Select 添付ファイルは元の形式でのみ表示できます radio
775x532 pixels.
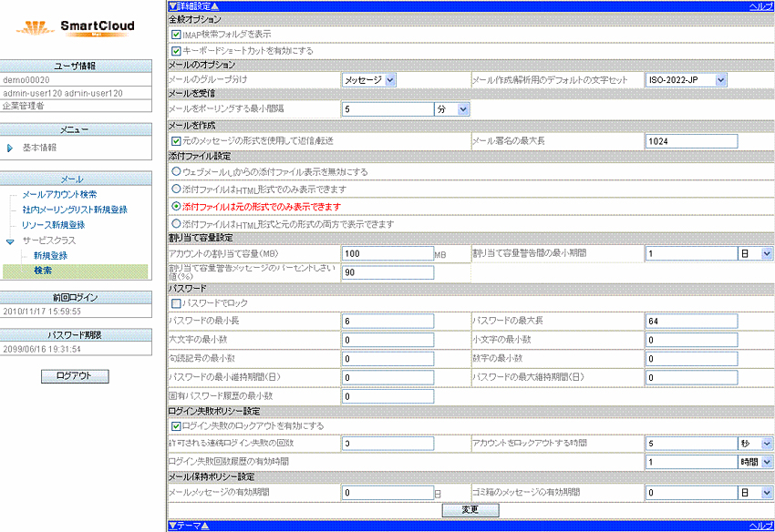pyautogui.click(x=175, y=206)
